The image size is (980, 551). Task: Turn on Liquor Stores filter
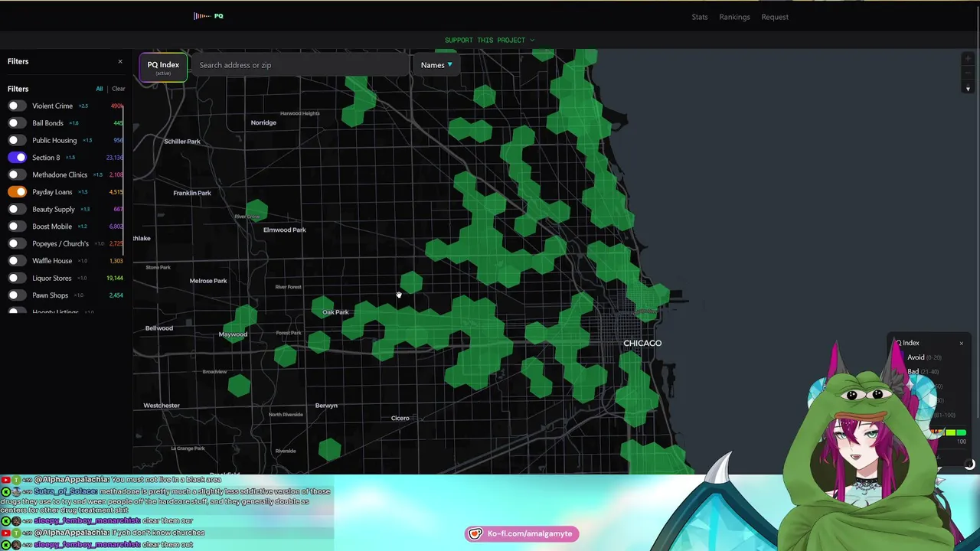[16, 278]
